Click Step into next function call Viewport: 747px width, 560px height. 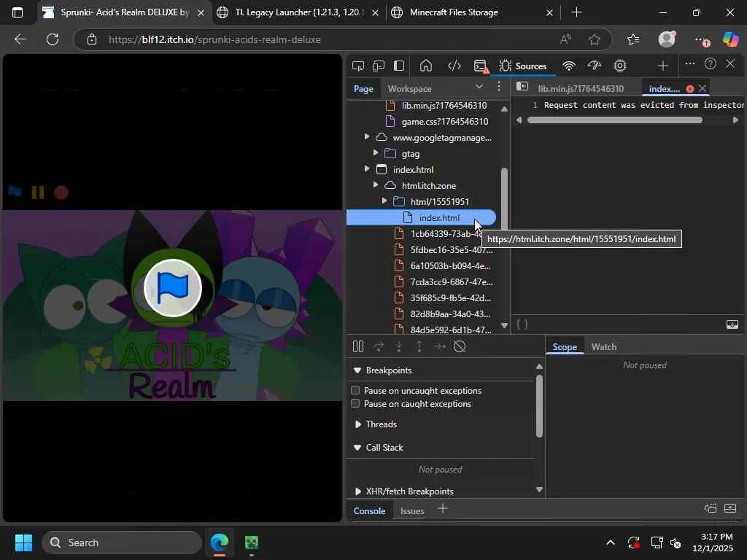click(x=399, y=346)
